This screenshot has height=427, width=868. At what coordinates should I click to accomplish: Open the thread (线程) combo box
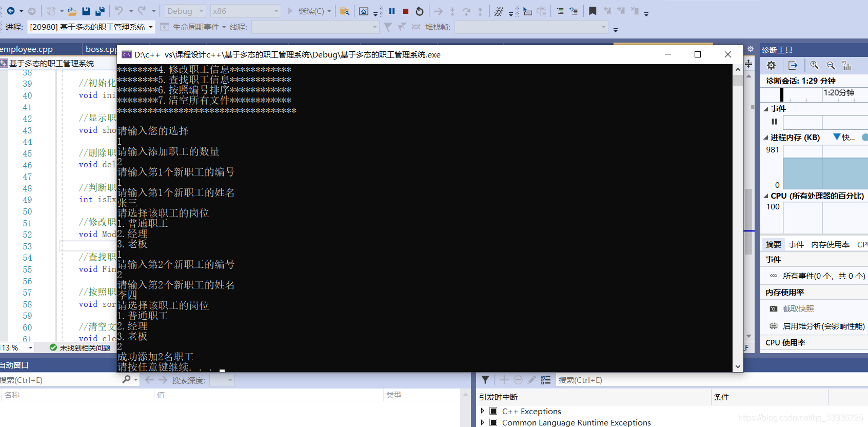(315, 27)
